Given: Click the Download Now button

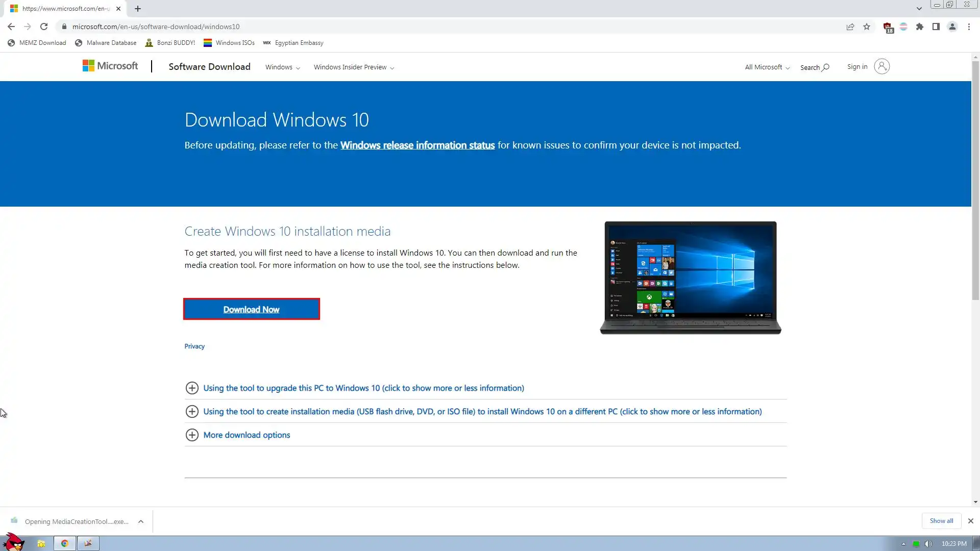Looking at the screenshot, I should pos(251,310).
